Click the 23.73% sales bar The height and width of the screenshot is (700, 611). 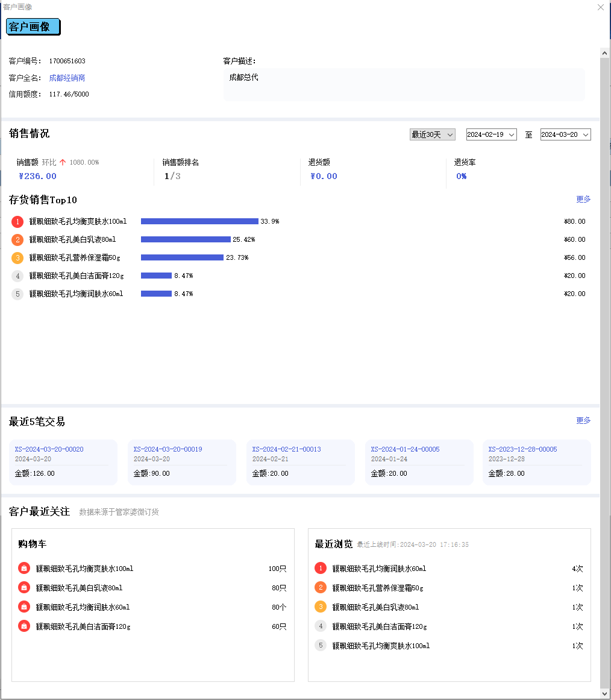pos(182,257)
